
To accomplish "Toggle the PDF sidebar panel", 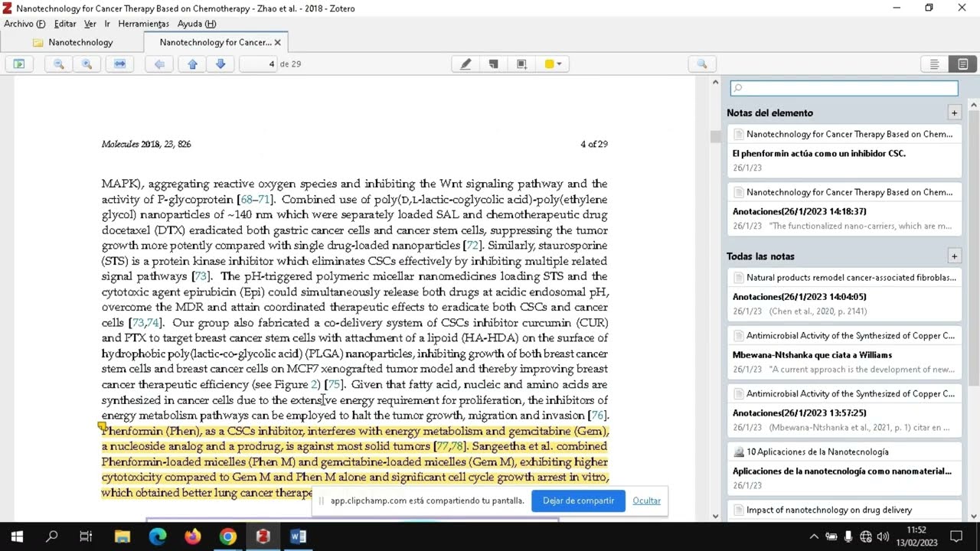I will pos(19,64).
